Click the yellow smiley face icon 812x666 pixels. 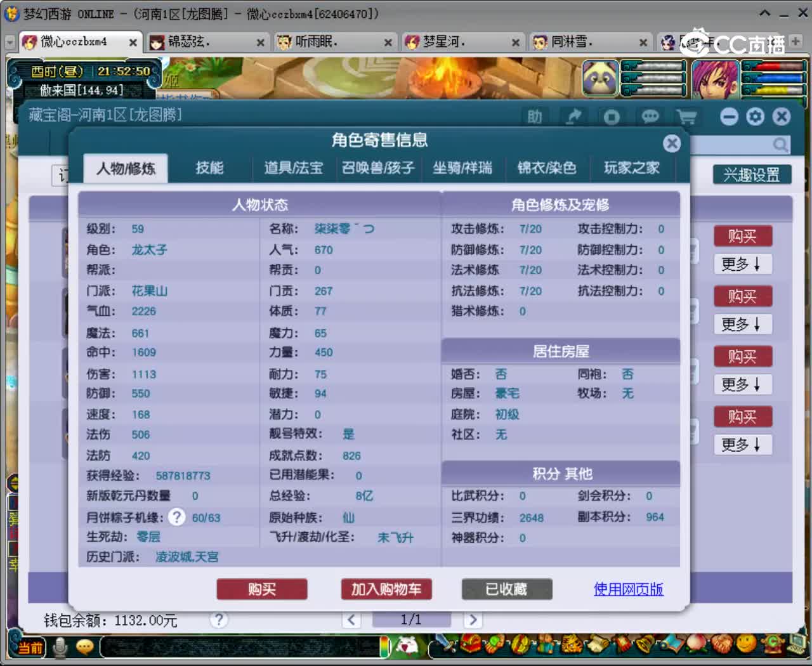pos(747,644)
